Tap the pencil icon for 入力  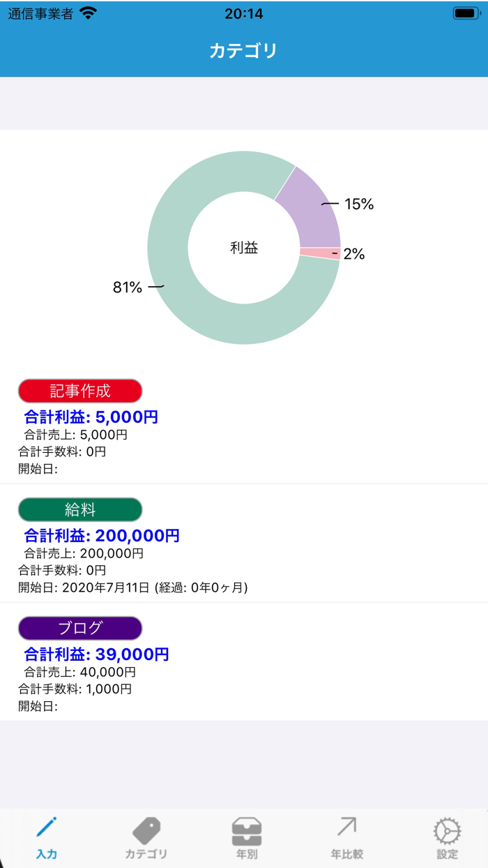pyautogui.click(x=47, y=828)
